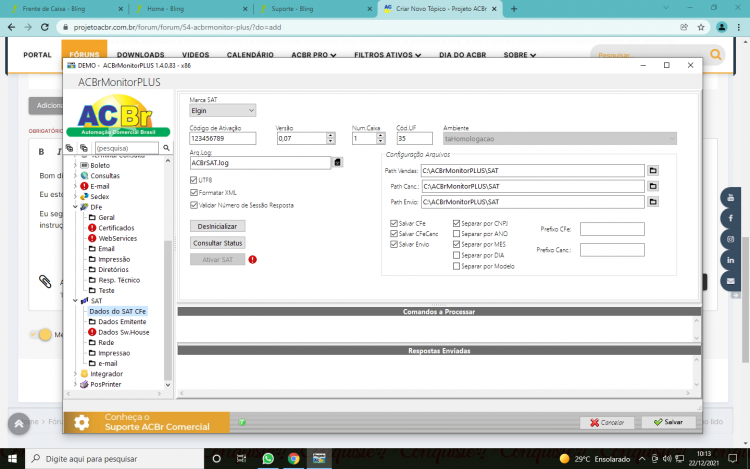
Task: Increase the Num.Caixa spinner value
Action: (380, 136)
